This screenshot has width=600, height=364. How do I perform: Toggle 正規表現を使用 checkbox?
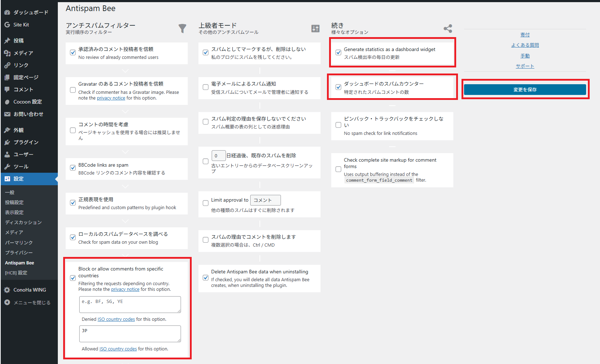(x=73, y=203)
